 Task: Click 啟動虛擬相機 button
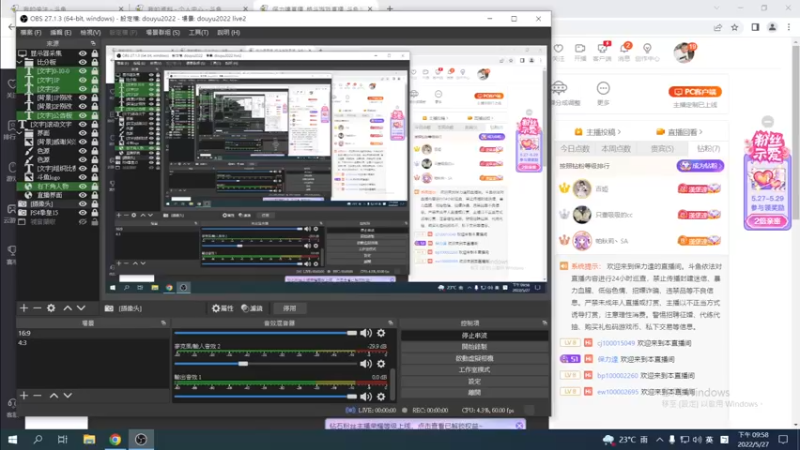click(474, 358)
